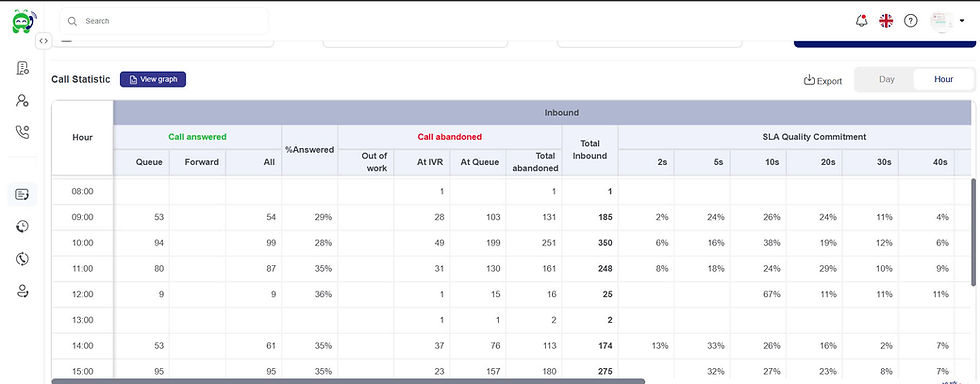Open help question mark icon
The image size is (980, 384).
(x=911, y=21)
